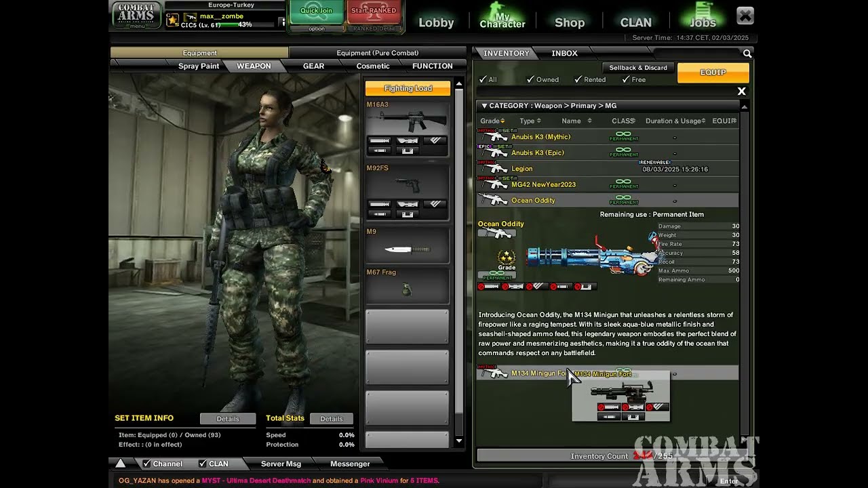The image size is (868, 488).
Task: Select the Anubis K3 (Epic) weapon icon
Action: point(494,152)
